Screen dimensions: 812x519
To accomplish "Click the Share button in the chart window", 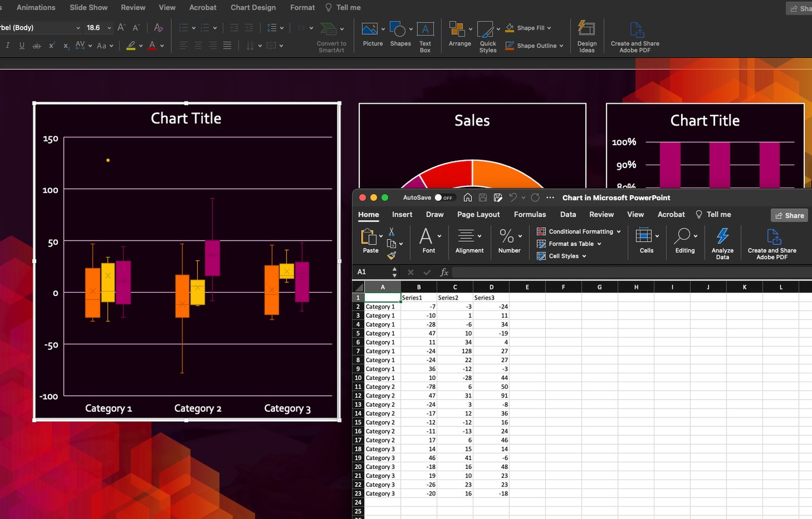I will pos(789,215).
